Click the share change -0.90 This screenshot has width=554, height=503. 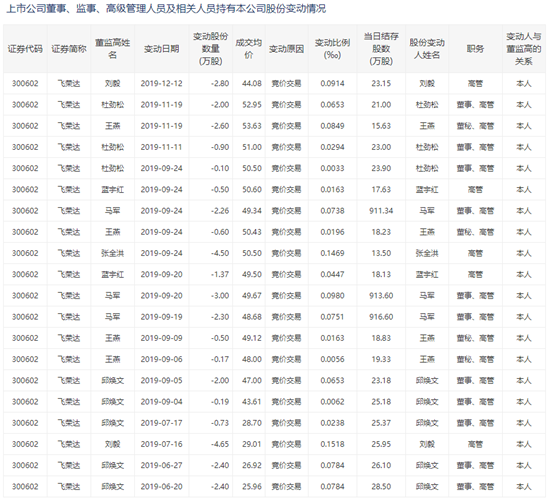(x=220, y=147)
